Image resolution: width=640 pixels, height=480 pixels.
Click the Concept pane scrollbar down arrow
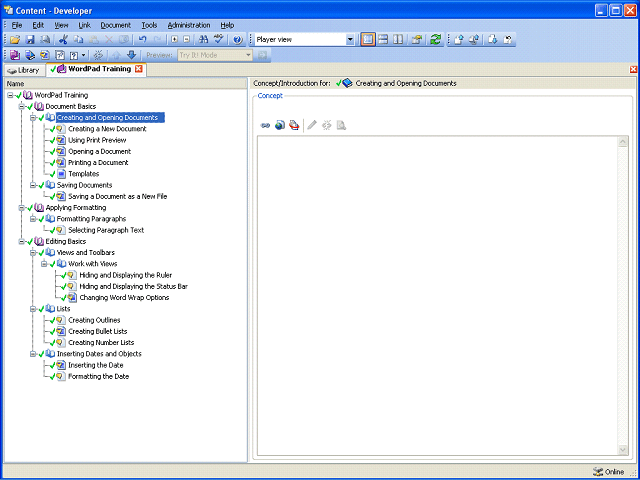(623, 450)
